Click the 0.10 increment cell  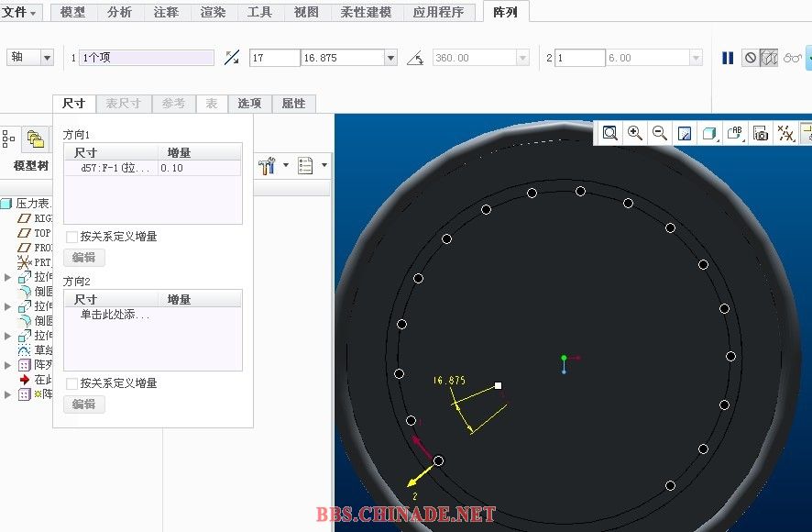[199, 168]
